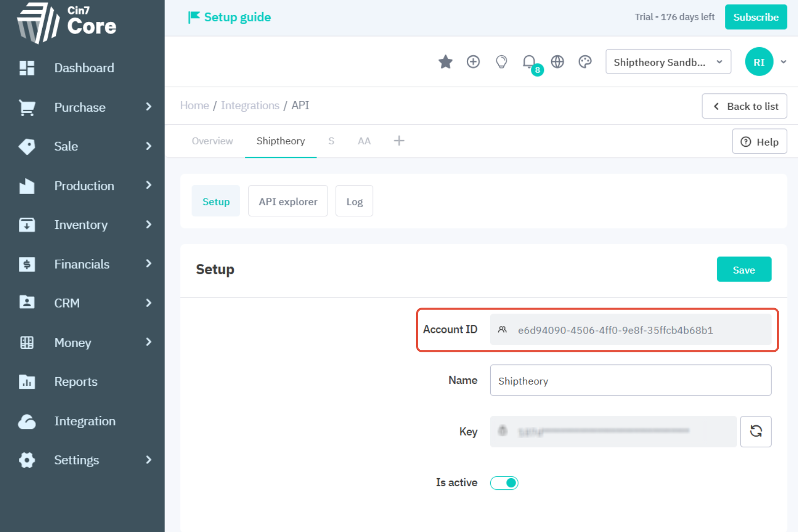The height and width of the screenshot is (532, 798).
Task: Select the Shiptheory tab
Action: (280, 141)
